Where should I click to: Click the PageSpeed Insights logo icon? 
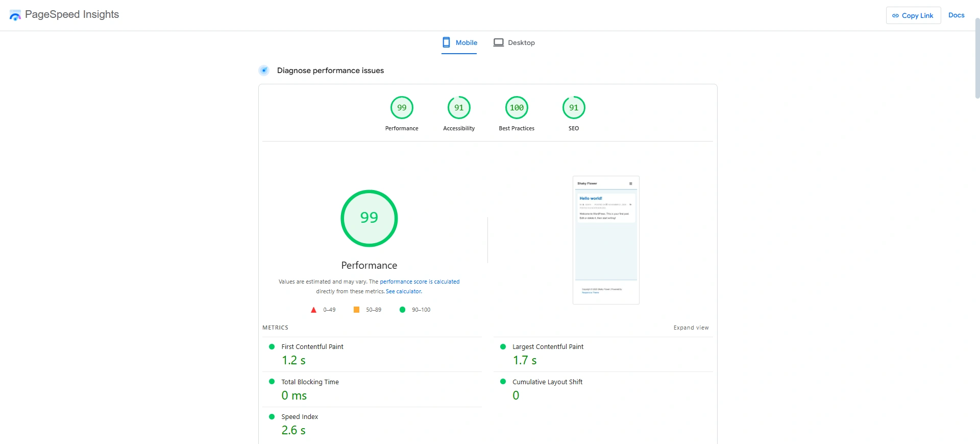pos(15,15)
